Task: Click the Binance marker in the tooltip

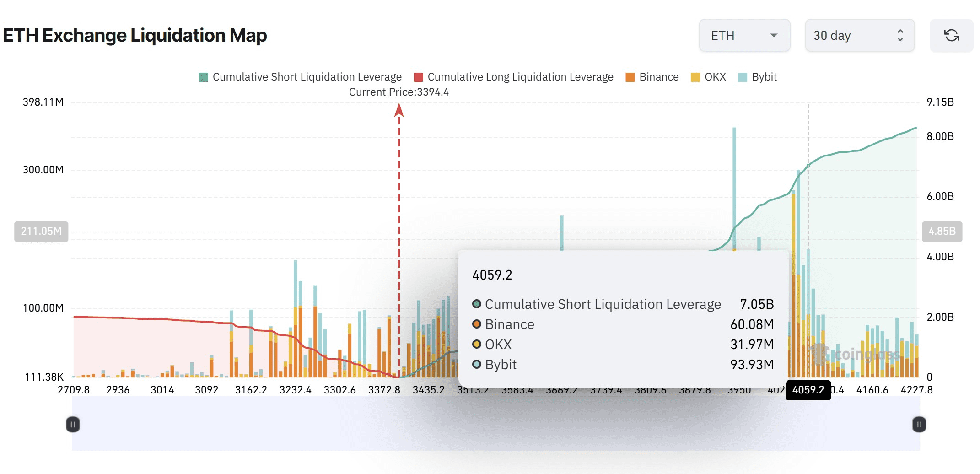Action: click(477, 324)
